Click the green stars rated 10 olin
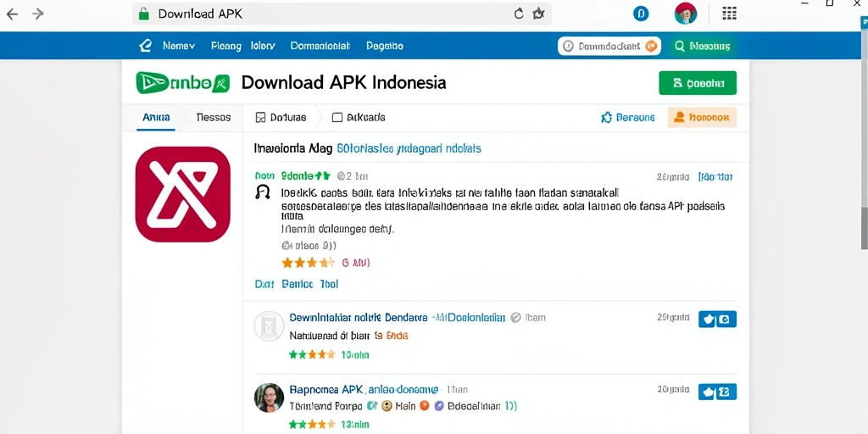The image size is (868, 434). click(x=312, y=354)
